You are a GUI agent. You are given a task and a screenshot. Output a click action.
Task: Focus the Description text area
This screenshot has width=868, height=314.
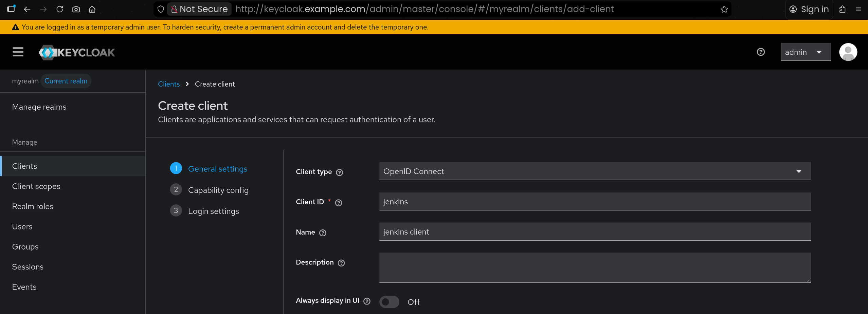point(595,267)
